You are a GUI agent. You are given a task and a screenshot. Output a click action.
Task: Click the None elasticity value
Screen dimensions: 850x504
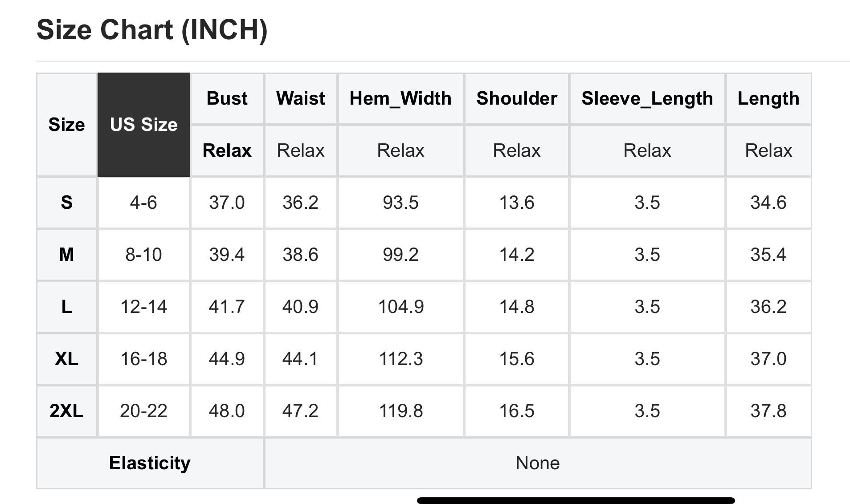[x=538, y=463]
